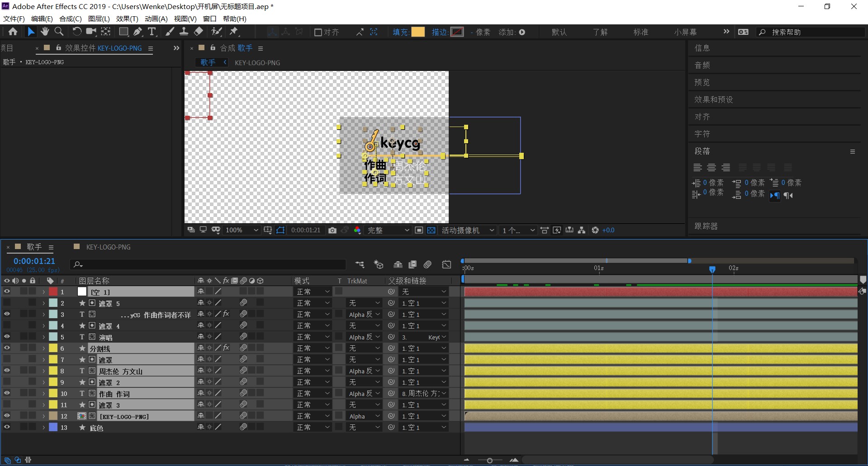This screenshot has height=466, width=868.
Task: Toggle the 对齐 snapping checkbox
Action: pyautogui.click(x=318, y=32)
